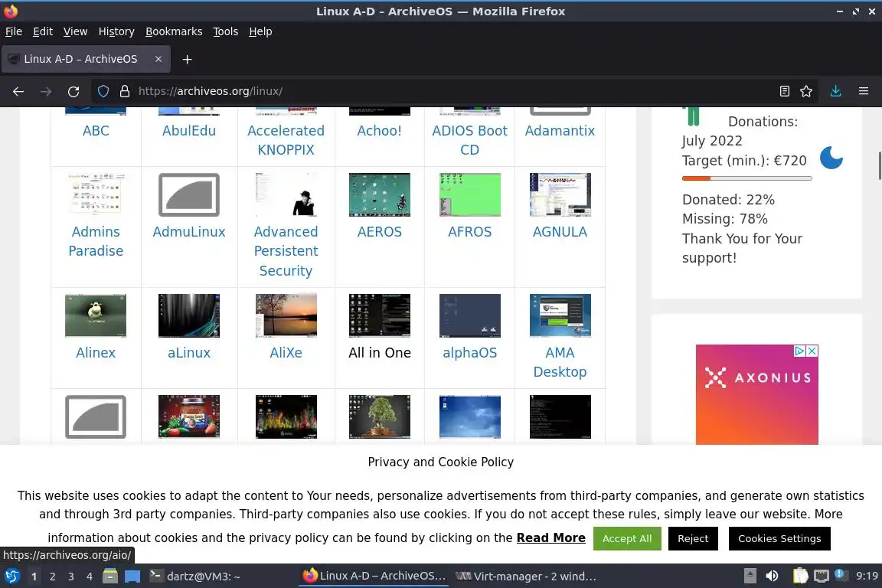Click the AEROS screenshot thumbnail
The image size is (882, 588).
click(x=379, y=194)
